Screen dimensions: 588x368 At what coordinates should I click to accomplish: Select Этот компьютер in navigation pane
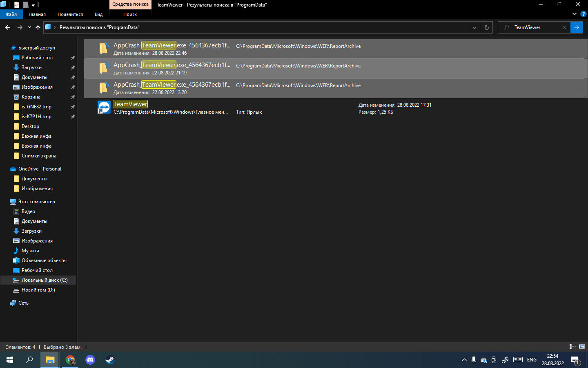click(x=36, y=202)
